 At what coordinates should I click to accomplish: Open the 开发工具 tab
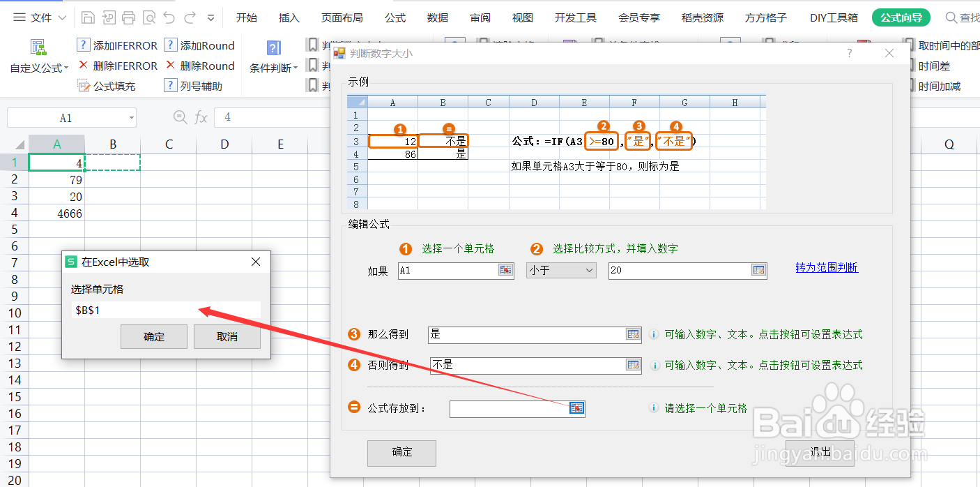coord(575,17)
